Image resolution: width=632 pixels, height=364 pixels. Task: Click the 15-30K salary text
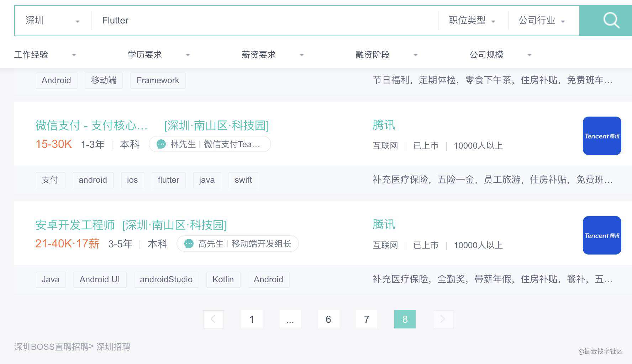click(54, 144)
